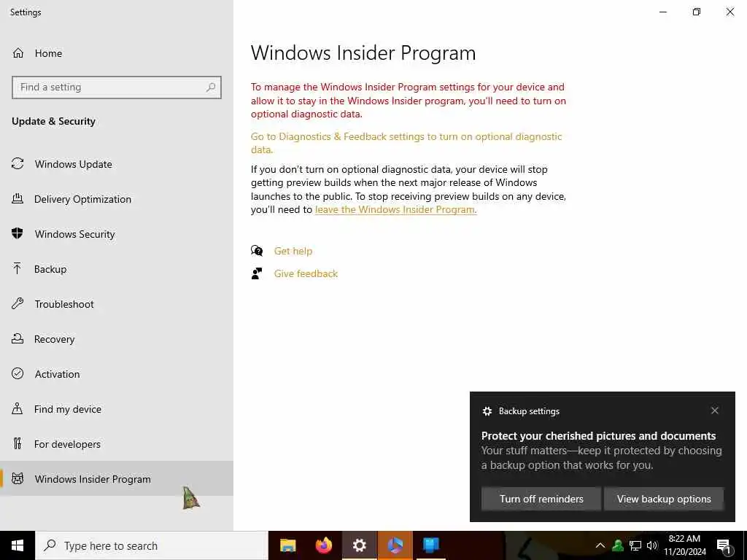The image size is (747, 560).
Task: Select Delivery Optimization in sidebar
Action: [117, 199]
